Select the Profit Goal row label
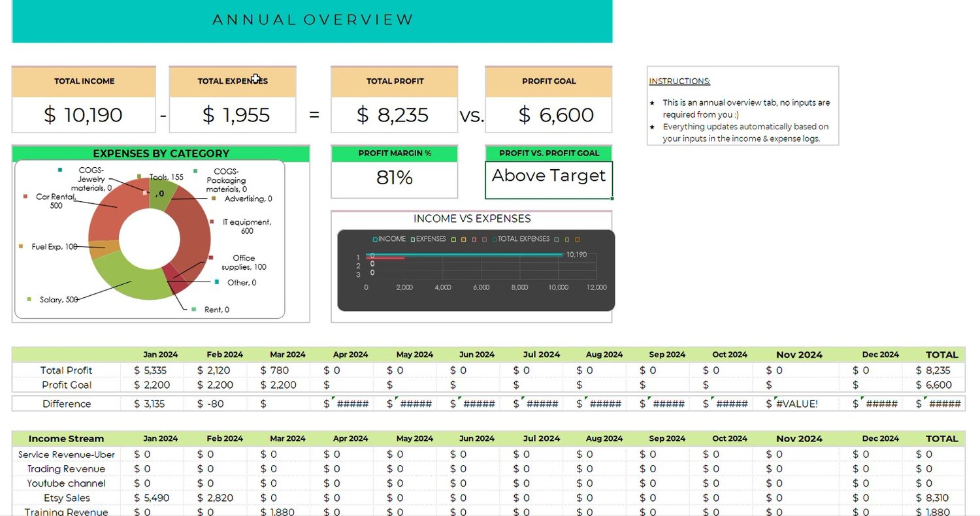This screenshot has width=980, height=516. [66, 385]
